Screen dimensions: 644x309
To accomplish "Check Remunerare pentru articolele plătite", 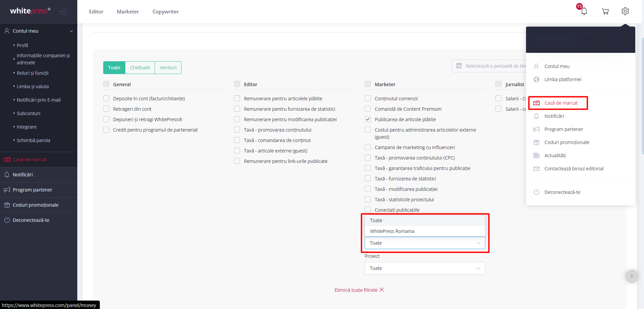I will (237, 98).
